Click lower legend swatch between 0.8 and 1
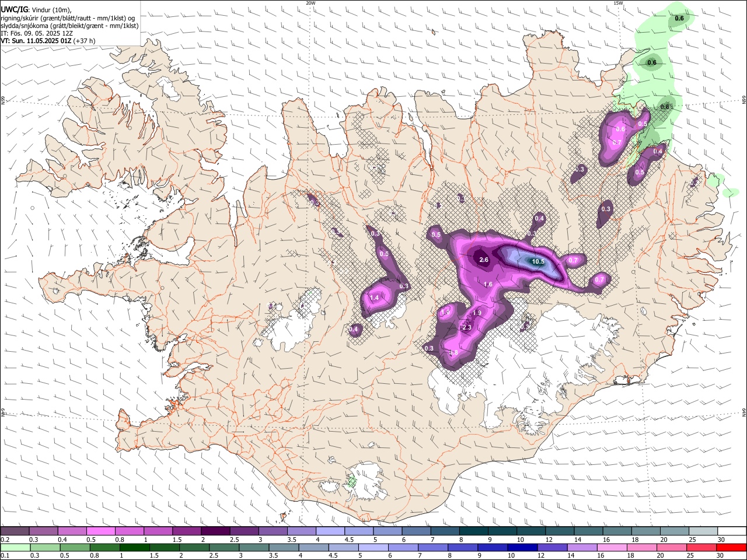 104,547
